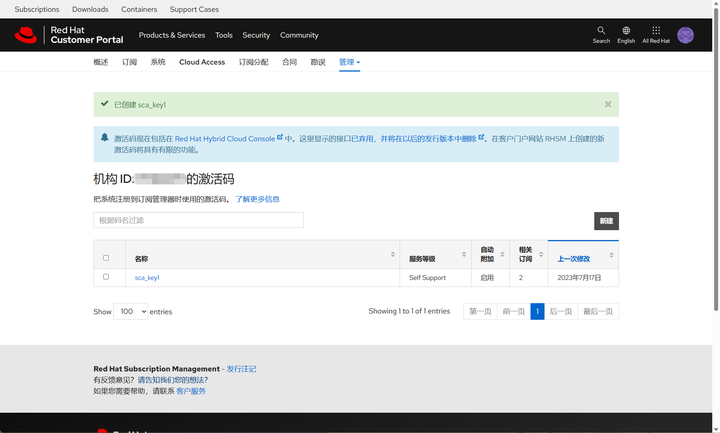Open the feedback link in footer
This screenshot has width=720, height=433.
point(173,380)
